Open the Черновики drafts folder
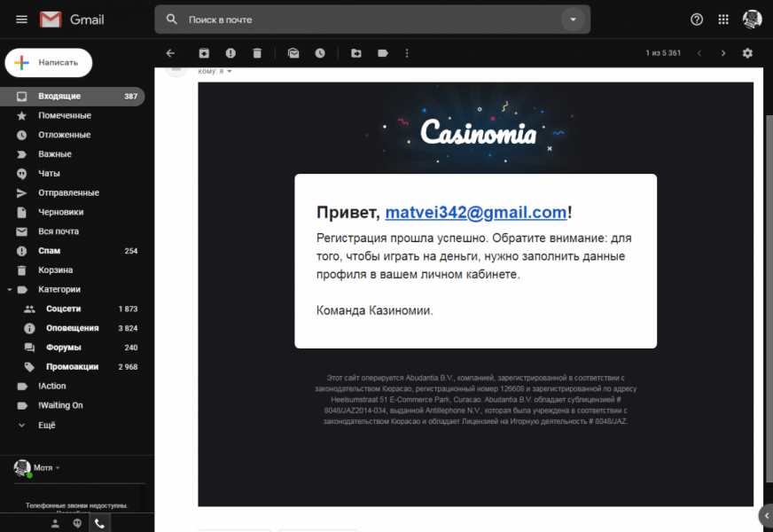The image size is (773, 532). pyautogui.click(x=72, y=212)
